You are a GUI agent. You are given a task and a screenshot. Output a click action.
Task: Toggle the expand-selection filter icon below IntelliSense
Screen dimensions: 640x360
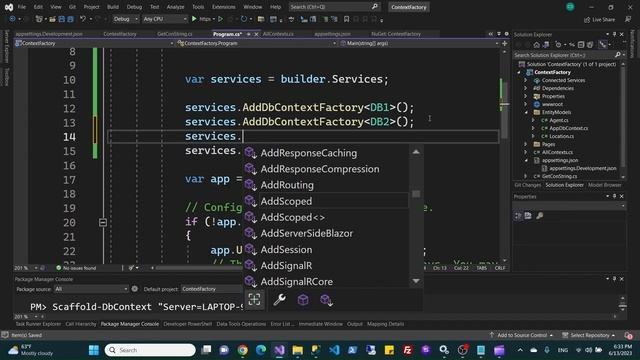pyautogui.click(x=254, y=300)
